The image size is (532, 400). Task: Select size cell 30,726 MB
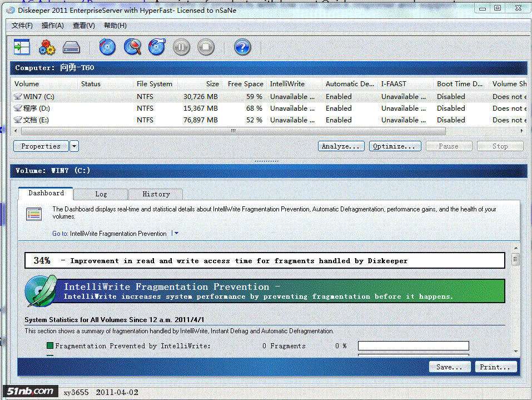point(201,97)
